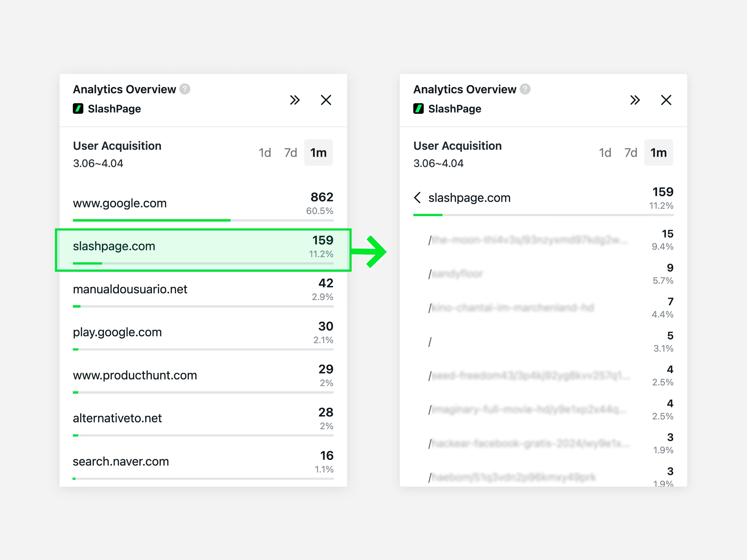Click SlashPage site name in left panel
This screenshot has height=560, width=747.
pyautogui.click(x=115, y=109)
